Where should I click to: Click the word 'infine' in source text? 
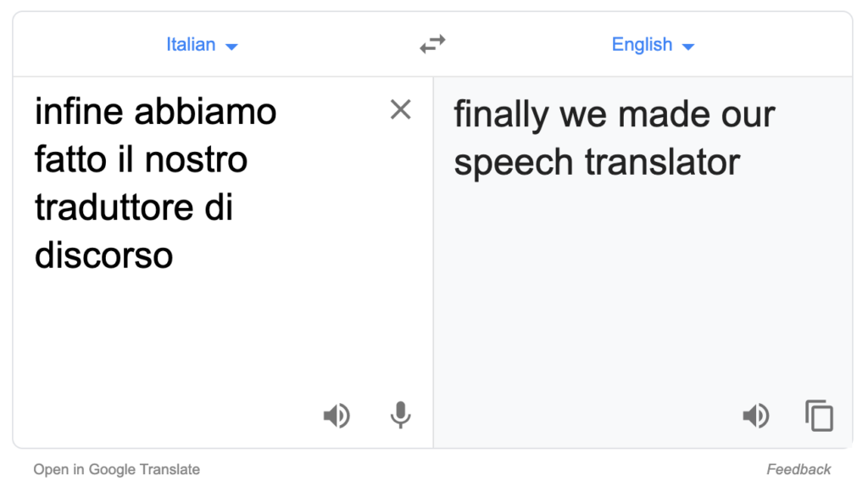tap(79, 111)
